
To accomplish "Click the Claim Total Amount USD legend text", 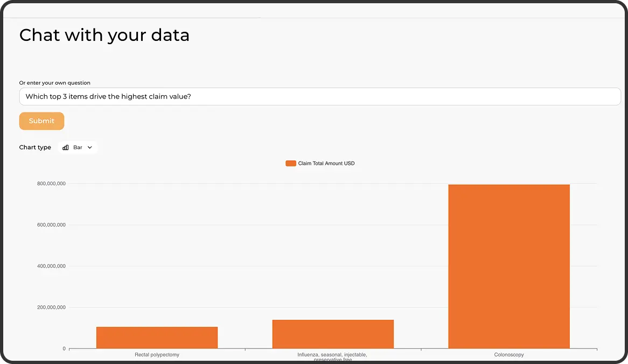I will click(326, 163).
